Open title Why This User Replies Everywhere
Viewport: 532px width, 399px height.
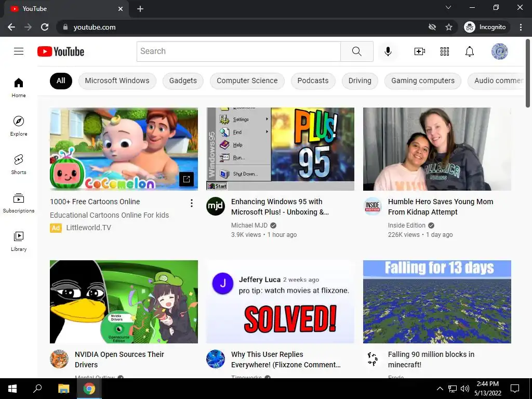pos(286,360)
